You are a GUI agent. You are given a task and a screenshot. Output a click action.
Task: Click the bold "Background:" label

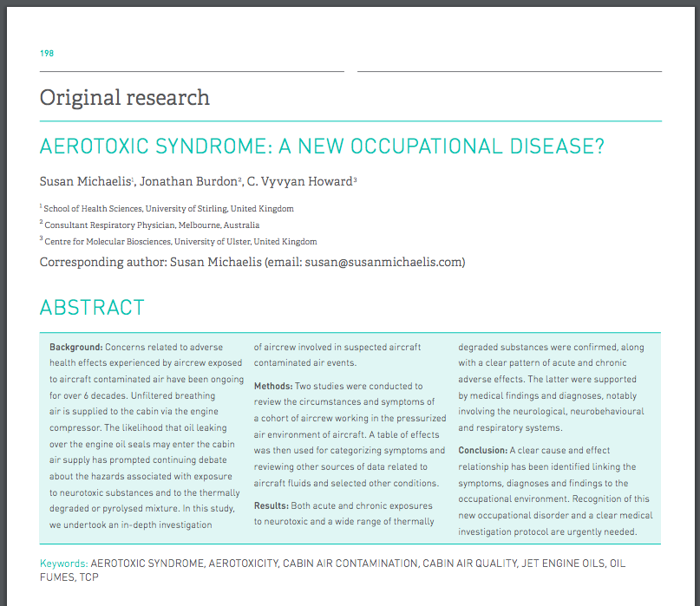(x=76, y=347)
